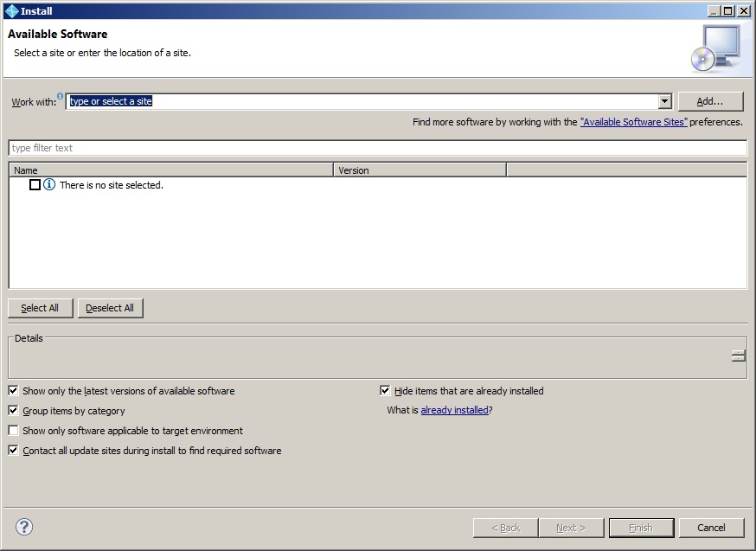The height and width of the screenshot is (551, 756).
Task: Click the info icon in the site list row
Action: click(49, 185)
